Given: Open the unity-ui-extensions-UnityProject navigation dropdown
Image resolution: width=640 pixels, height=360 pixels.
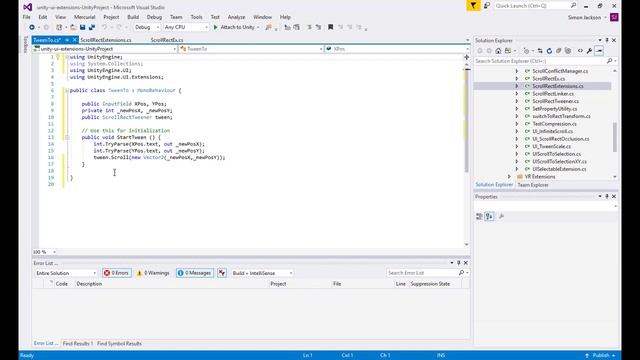Looking at the screenshot, I should tap(105, 49).
